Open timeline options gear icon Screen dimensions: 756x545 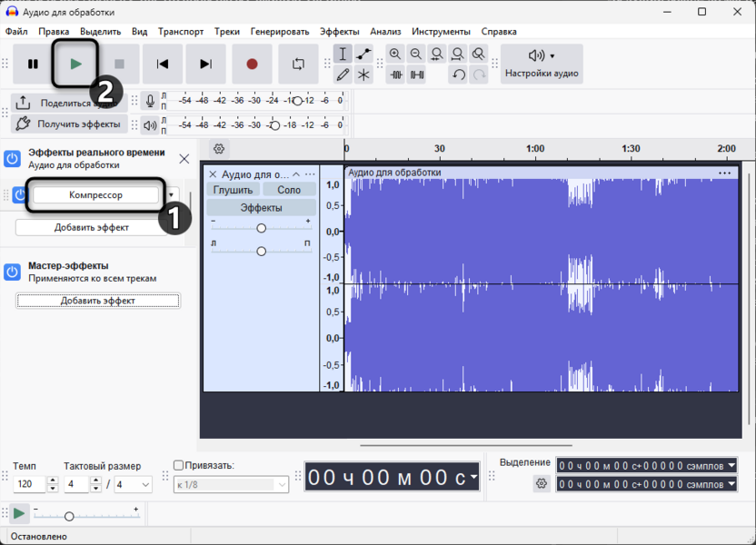tap(219, 148)
